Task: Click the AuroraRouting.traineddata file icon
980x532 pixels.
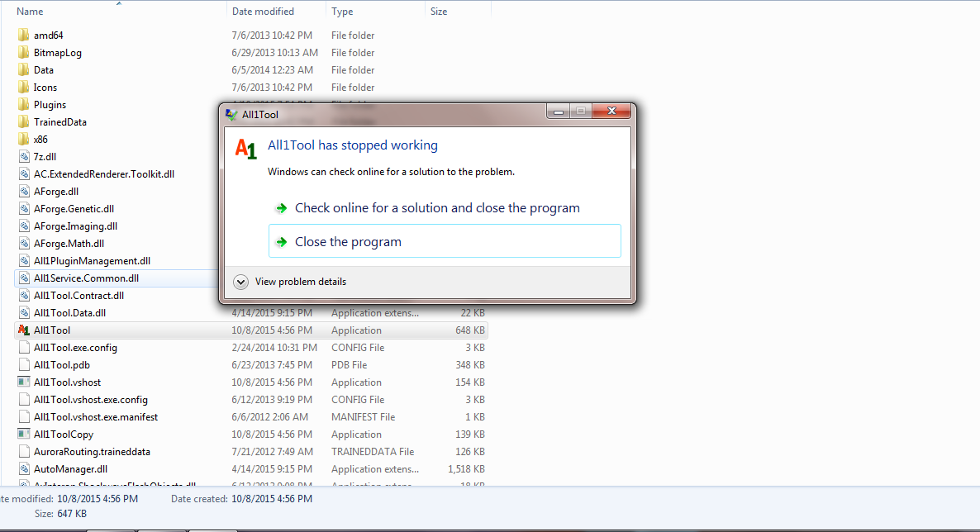Action: coord(24,451)
